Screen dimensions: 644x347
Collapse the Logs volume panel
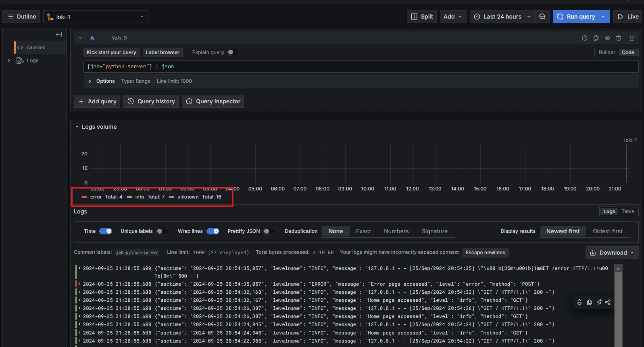click(77, 127)
